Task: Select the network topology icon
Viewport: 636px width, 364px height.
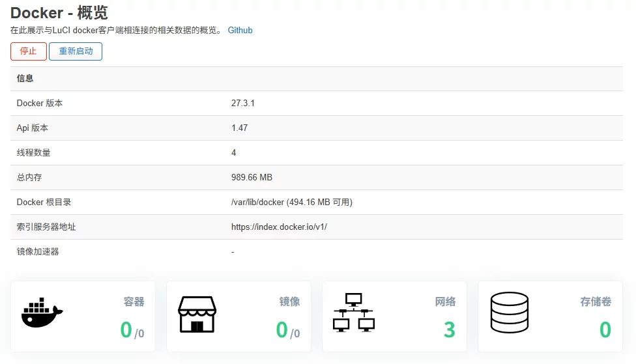Action: [353, 313]
